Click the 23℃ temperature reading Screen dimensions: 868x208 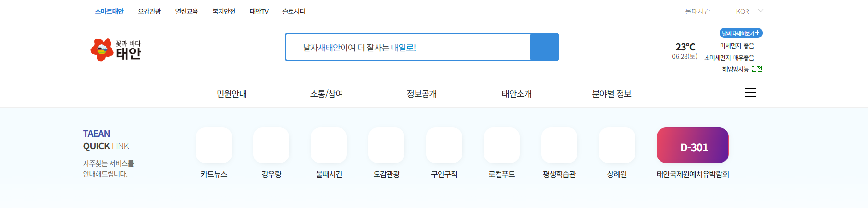coord(685,47)
